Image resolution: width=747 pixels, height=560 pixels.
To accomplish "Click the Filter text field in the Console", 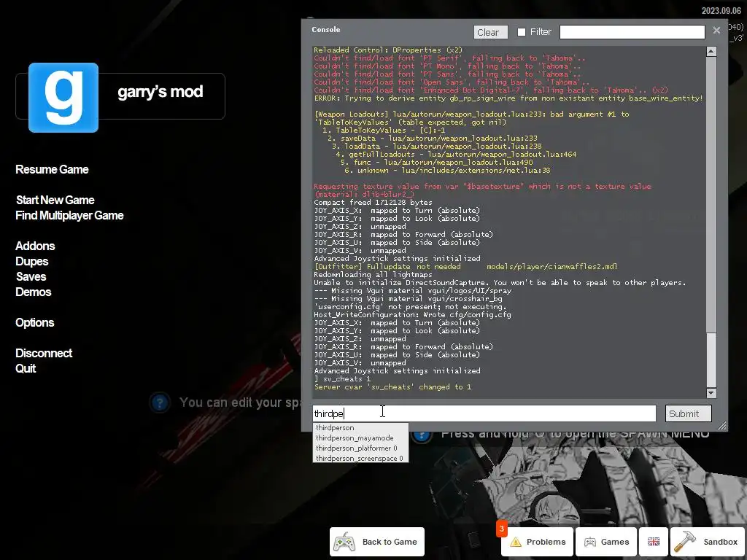I will 632,32.
